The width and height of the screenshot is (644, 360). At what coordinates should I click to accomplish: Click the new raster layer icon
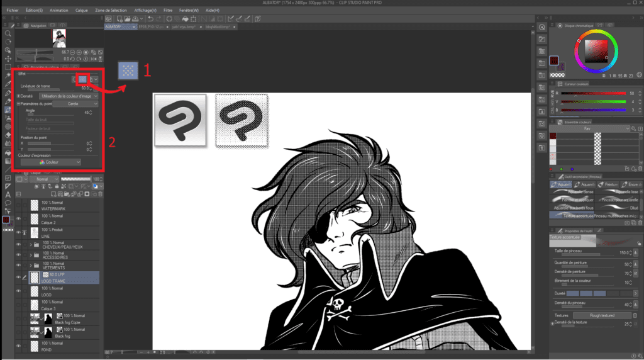click(53, 194)
